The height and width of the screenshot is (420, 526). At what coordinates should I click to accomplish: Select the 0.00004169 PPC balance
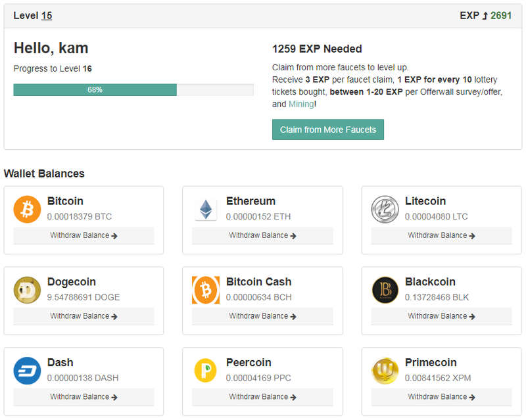point(258,378)
